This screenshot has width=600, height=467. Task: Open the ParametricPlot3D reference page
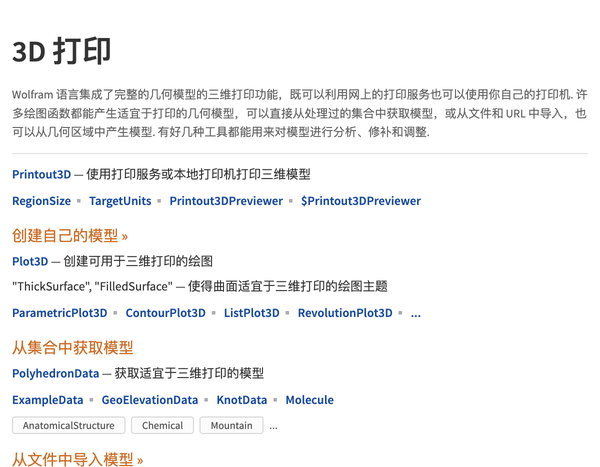point(60,313)
